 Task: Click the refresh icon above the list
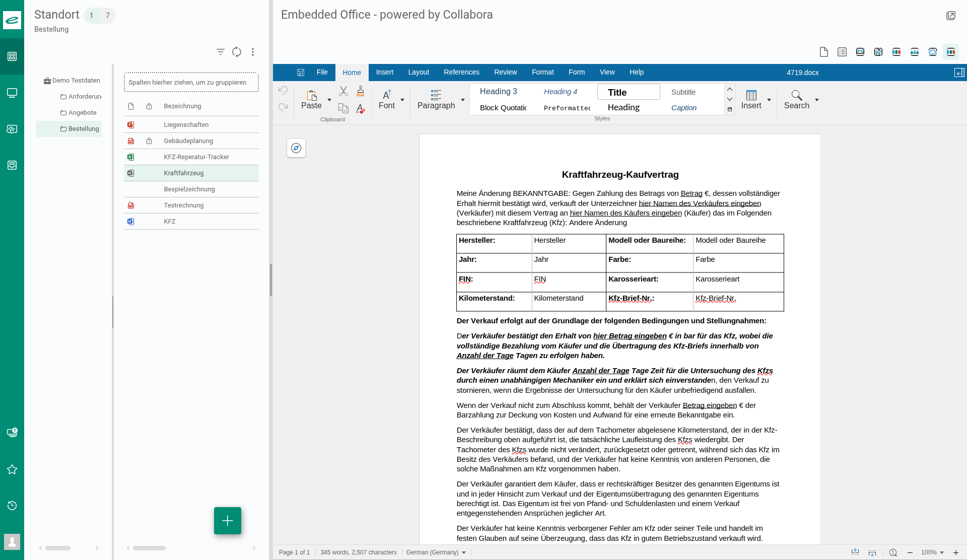pos(237,52)
